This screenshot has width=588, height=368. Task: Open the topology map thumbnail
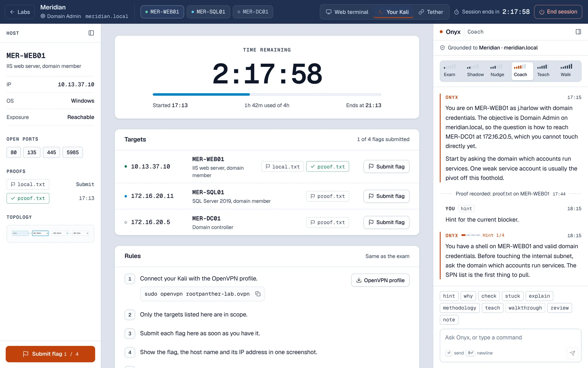[50, 233]
